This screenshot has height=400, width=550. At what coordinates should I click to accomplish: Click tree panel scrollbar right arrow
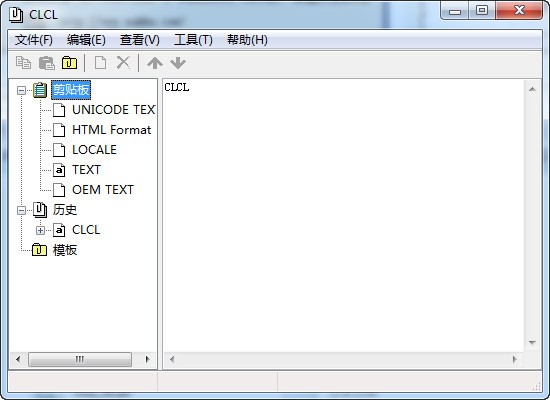pos(147,359)
